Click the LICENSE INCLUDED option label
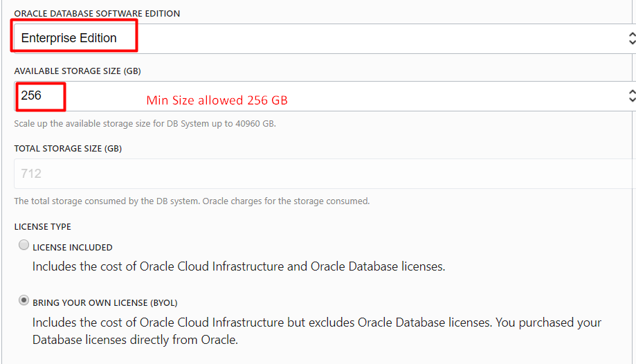This screenshot has height=364, width=636. click(73, 248)
